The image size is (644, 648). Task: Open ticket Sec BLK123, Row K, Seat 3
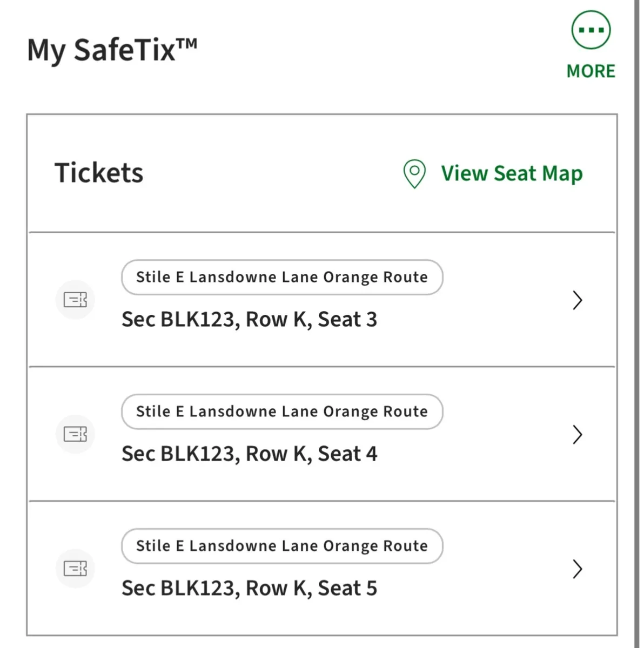249,320
